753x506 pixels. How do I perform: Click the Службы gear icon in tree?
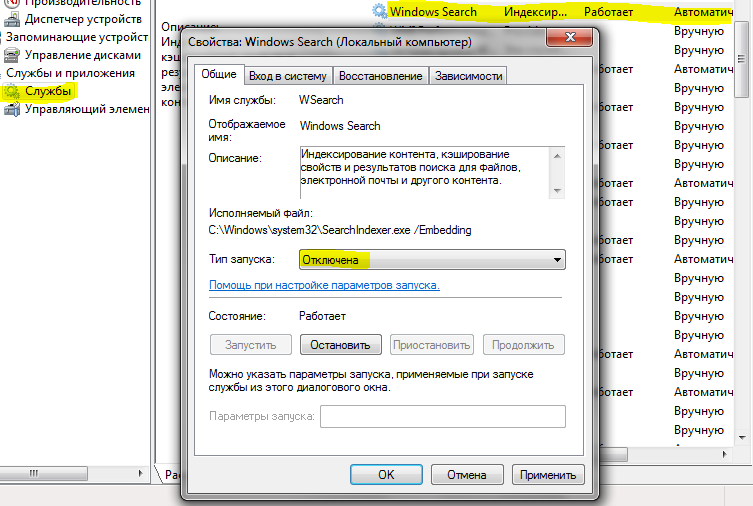pos(13,91)
